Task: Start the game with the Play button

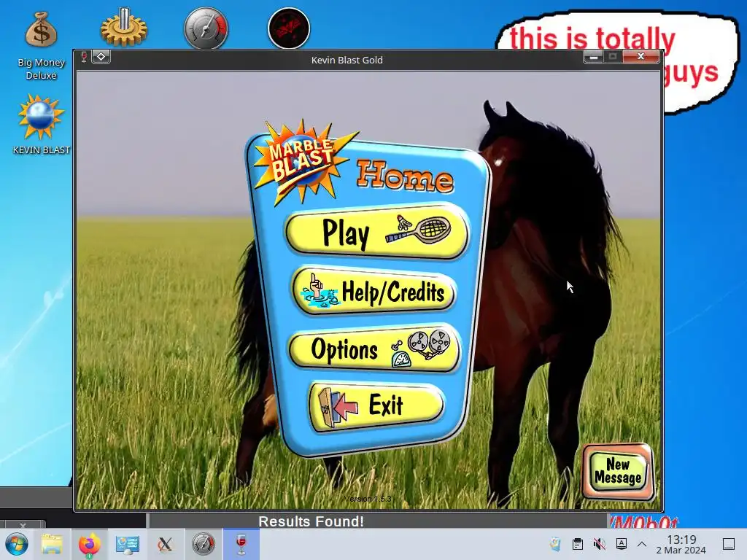Action: click(377, 232)
